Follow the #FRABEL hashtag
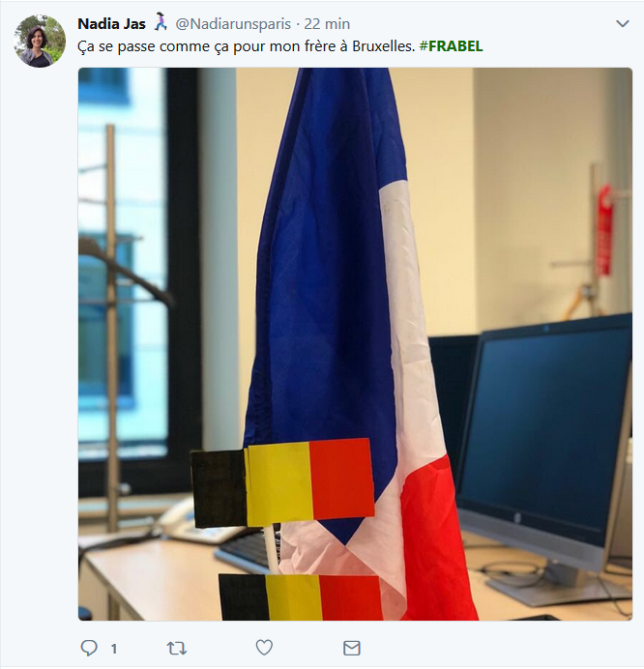644x669 pixels. [x=452, y=46]
